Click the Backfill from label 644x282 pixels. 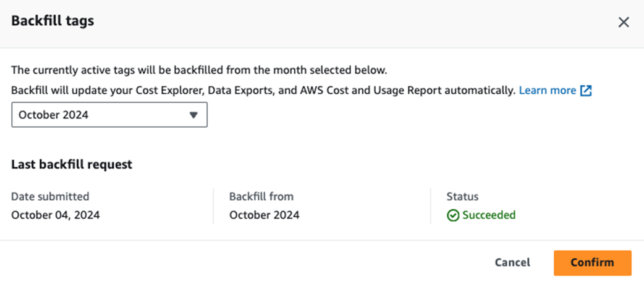pyautogui.click(x=261, y=197)
